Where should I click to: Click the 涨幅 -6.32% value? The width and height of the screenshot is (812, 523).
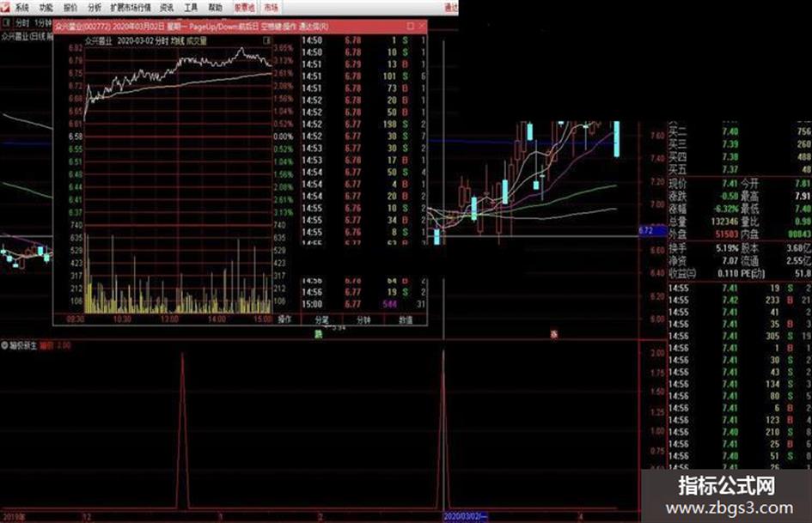pyautogui.click(x=726, y=209)
